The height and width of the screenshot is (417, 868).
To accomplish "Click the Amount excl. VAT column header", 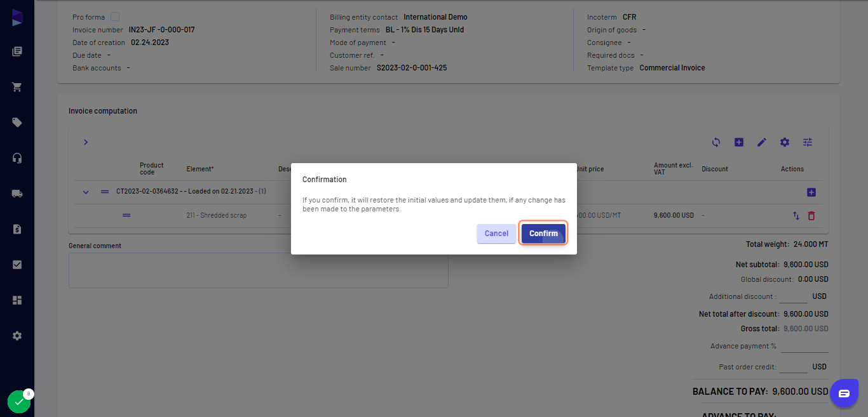I will [x=674, y=169].
